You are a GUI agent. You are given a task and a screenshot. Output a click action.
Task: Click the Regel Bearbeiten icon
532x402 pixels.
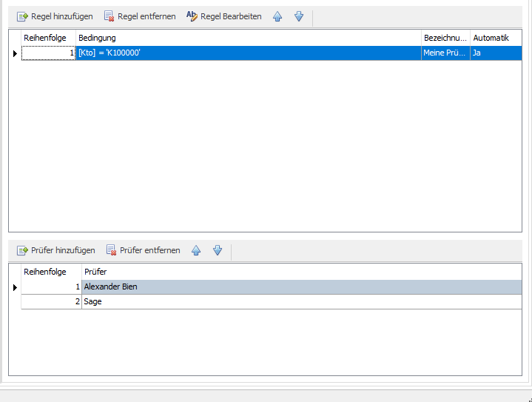point(192,16)
